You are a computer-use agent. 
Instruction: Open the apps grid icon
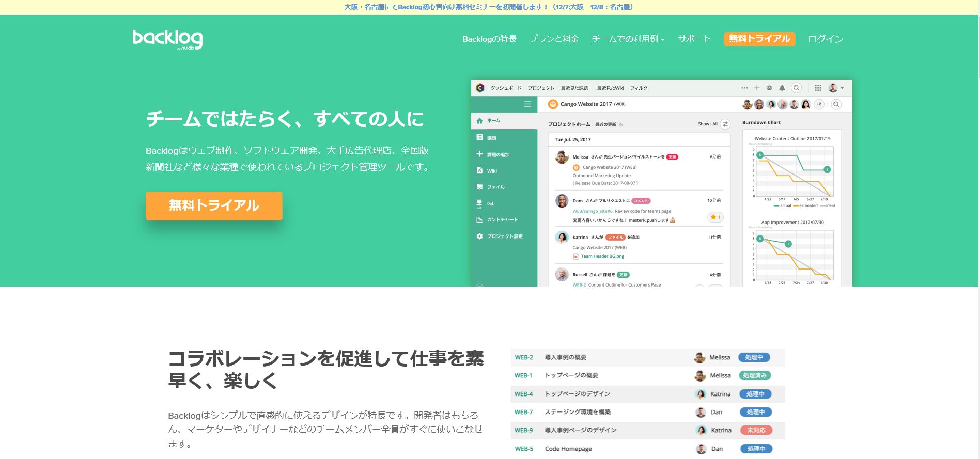pos(818,88)
